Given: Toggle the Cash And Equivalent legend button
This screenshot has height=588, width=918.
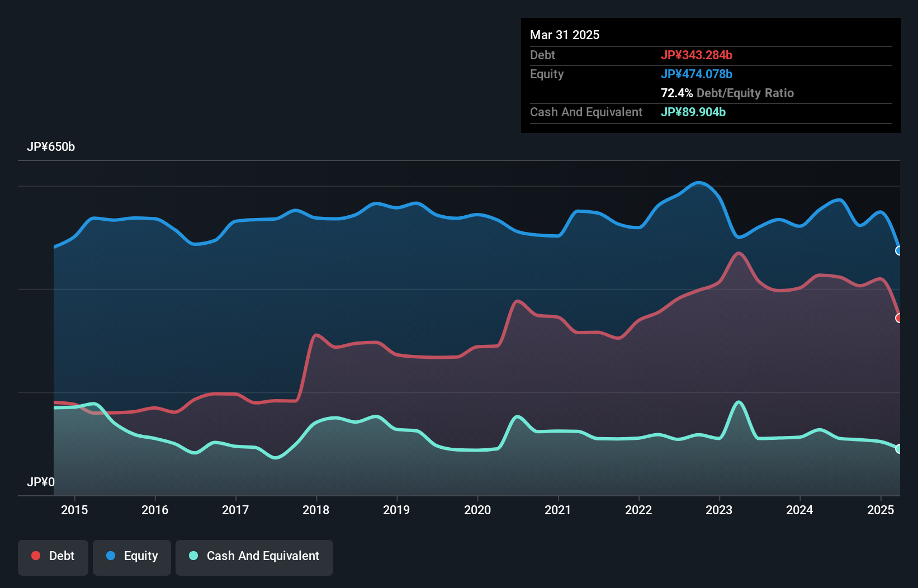Looking at the screenshot, I should pos(254,557).
